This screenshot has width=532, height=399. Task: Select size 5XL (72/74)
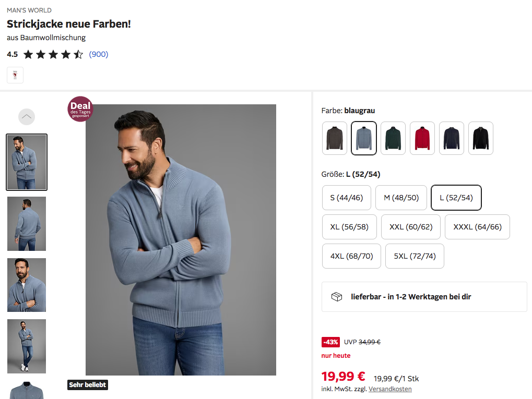[415, 256]
